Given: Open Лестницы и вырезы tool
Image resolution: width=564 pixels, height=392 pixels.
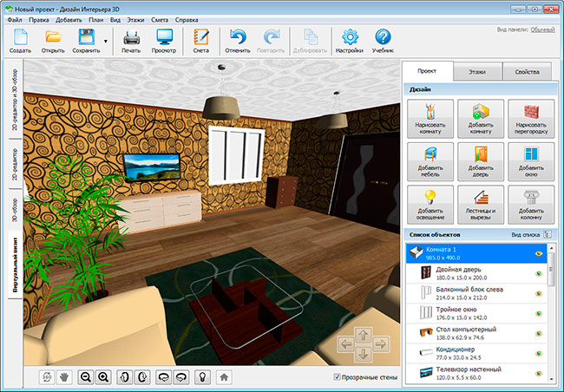Looking at the screenshot, I should 481,205.
